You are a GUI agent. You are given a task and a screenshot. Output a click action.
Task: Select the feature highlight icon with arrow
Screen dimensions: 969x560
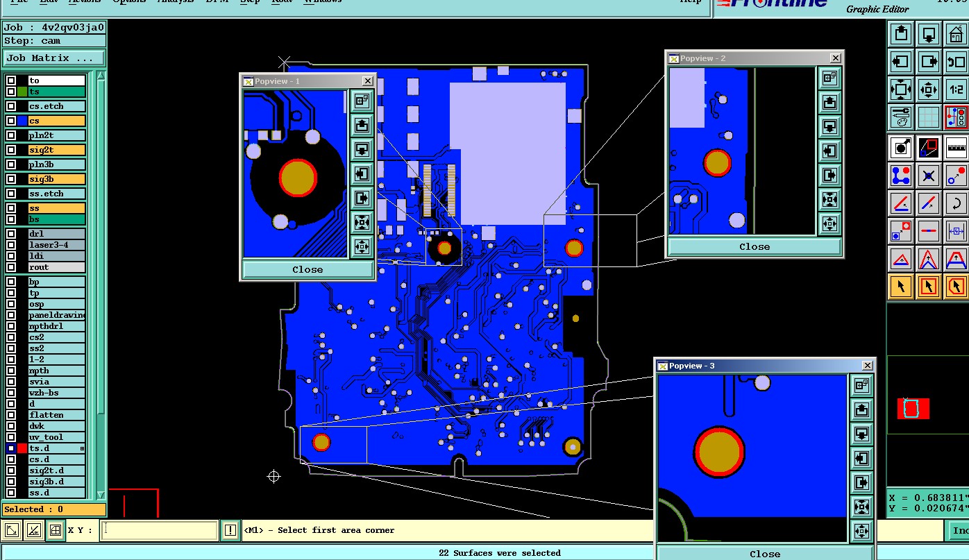[900, 147]
